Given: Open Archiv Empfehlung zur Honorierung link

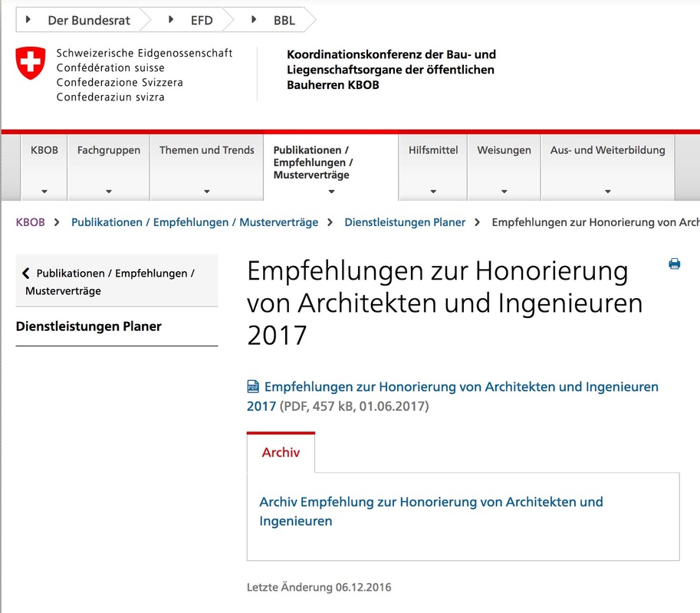Looking at the screenshot, I should (x=431, y=511).
